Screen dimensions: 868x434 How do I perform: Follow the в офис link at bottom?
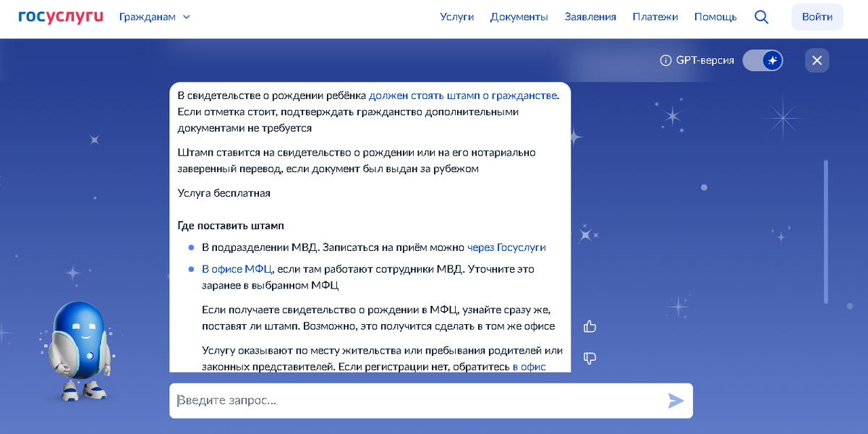click(529, 367)
